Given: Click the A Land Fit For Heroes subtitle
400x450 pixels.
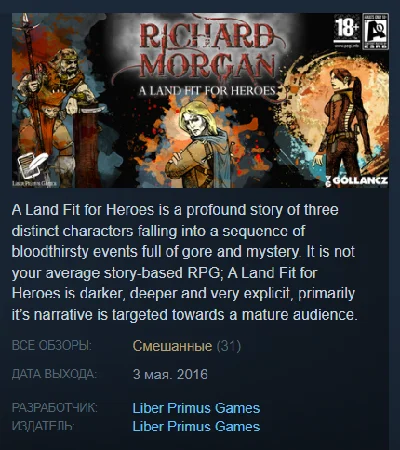Looking at the screenshot, I should point(207,91).
